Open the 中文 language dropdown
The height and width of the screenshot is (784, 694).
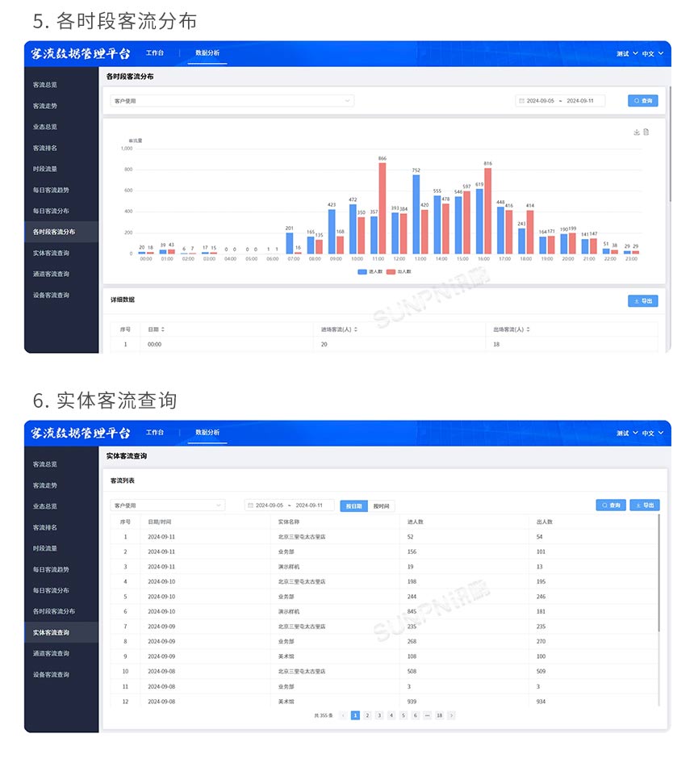point(650,52)
